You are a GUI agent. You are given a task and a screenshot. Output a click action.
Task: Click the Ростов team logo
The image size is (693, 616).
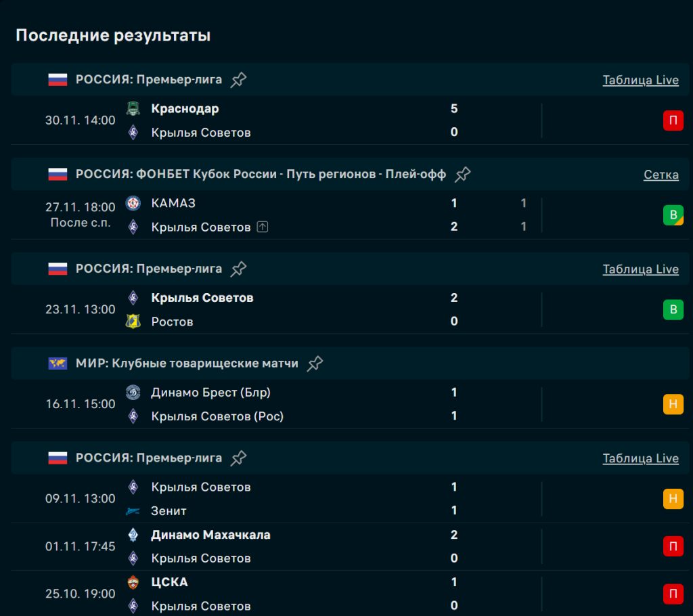click(133, 322)
